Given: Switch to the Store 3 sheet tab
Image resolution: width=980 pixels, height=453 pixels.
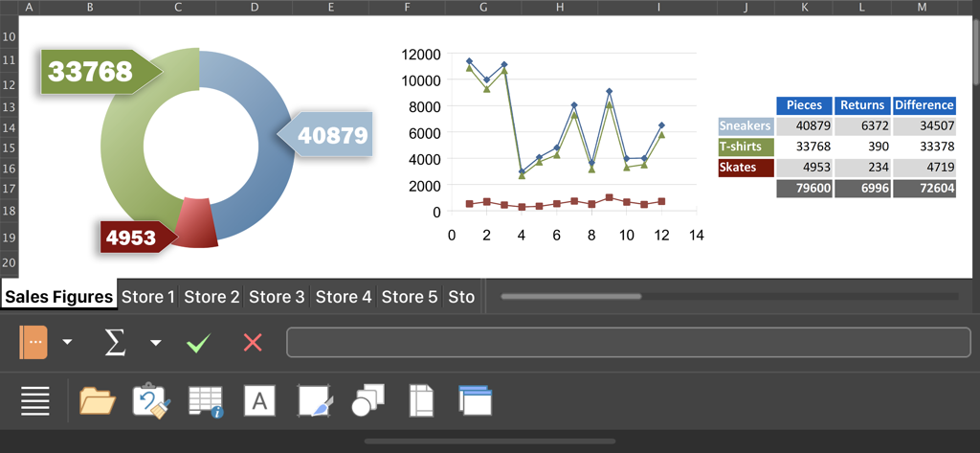Looking at the screenshot, I should (x=277, y=297).
